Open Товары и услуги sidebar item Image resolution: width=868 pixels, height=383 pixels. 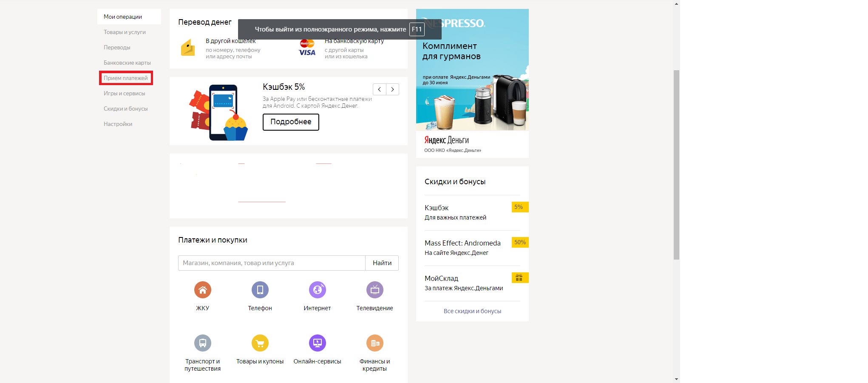click(x=125, y=32)
